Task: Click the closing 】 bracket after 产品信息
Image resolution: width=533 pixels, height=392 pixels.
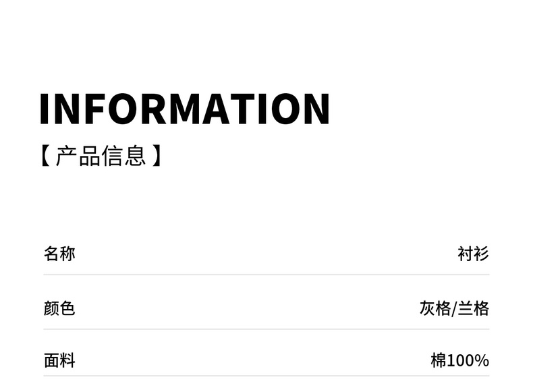Action: 156,157
